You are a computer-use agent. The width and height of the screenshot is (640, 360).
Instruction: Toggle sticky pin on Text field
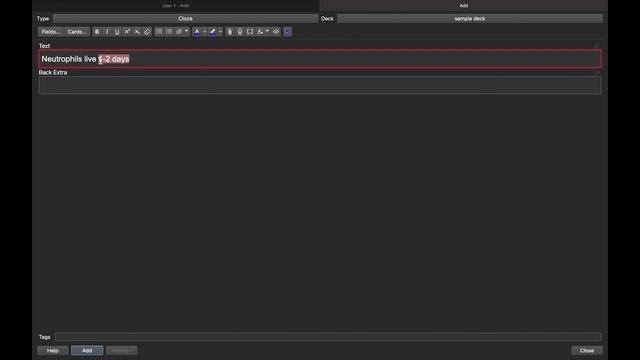pos(597,46)
